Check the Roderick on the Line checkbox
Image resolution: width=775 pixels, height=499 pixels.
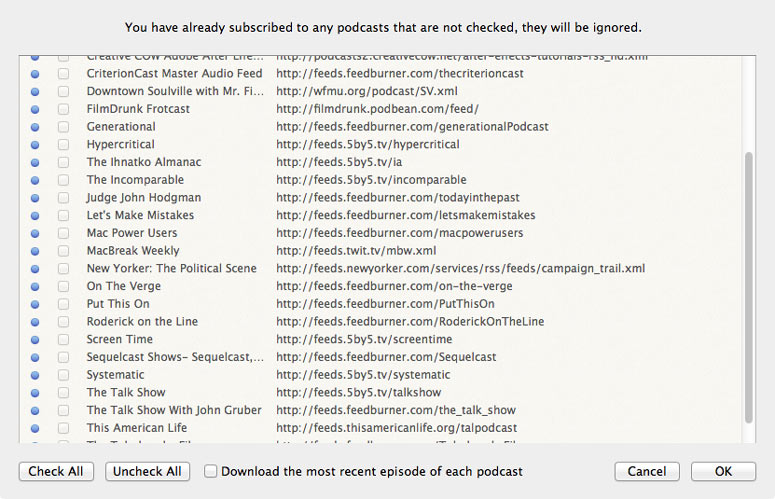coord(63,322)
